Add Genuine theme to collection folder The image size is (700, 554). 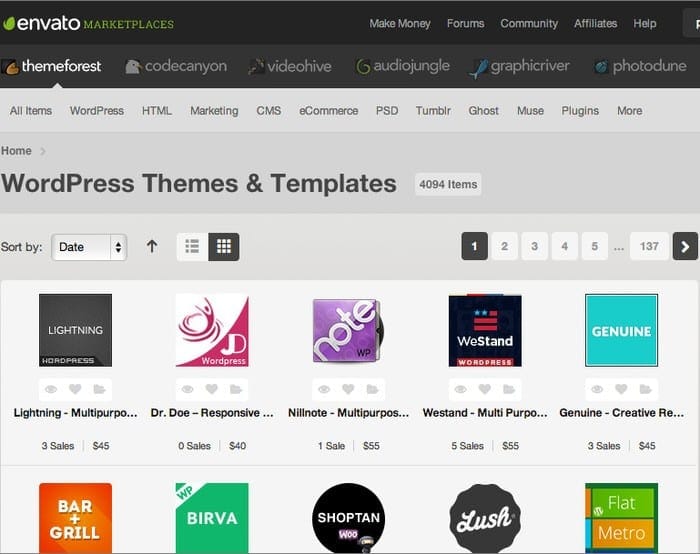(646, 389)
